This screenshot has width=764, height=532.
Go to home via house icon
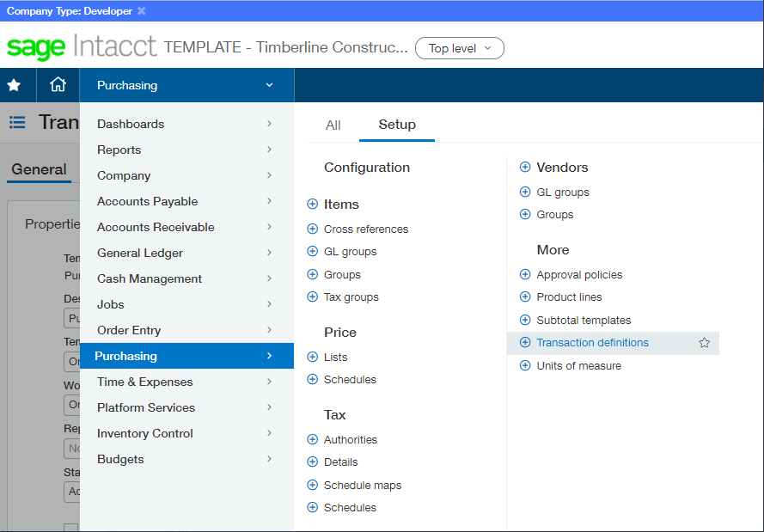[58, 85]
